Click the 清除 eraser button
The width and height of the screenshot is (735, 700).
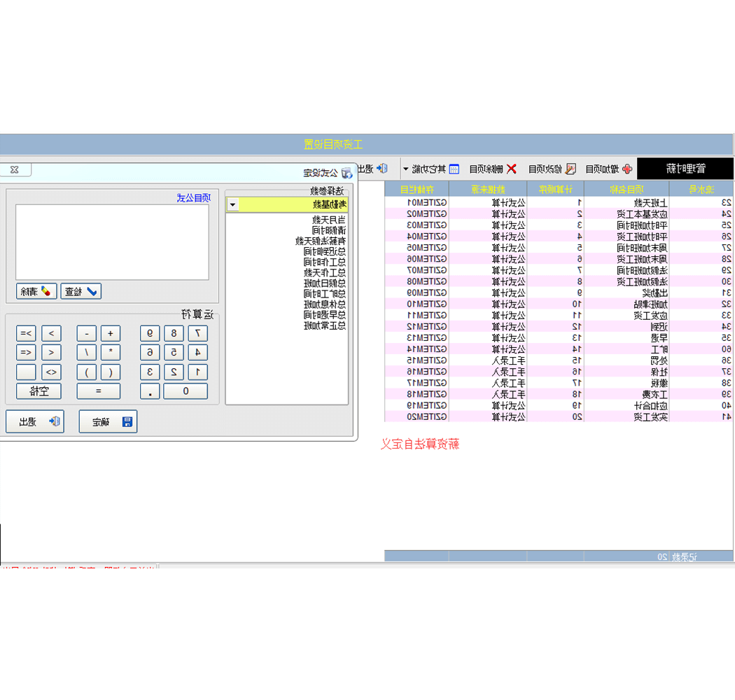click(36, 291)
